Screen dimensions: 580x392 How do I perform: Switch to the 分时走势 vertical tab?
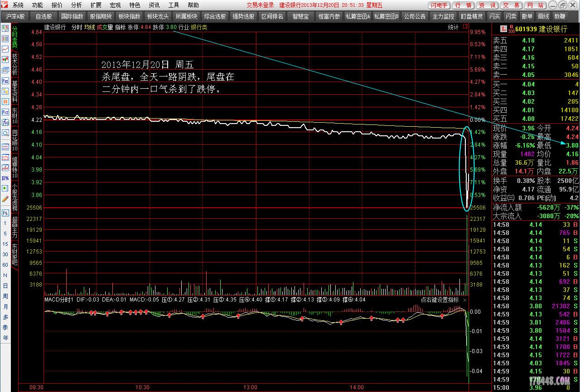(x=14, y=38)
